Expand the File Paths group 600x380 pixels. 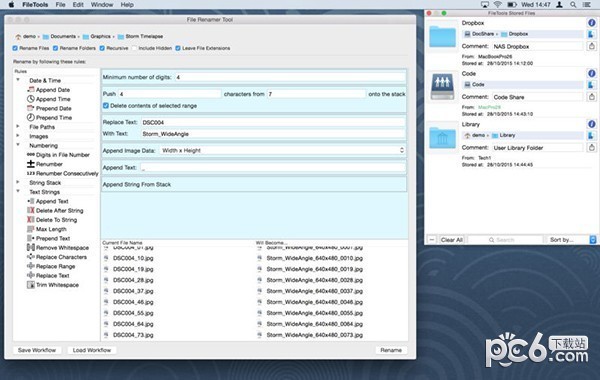pyautogui.click(x=18, y=126)
